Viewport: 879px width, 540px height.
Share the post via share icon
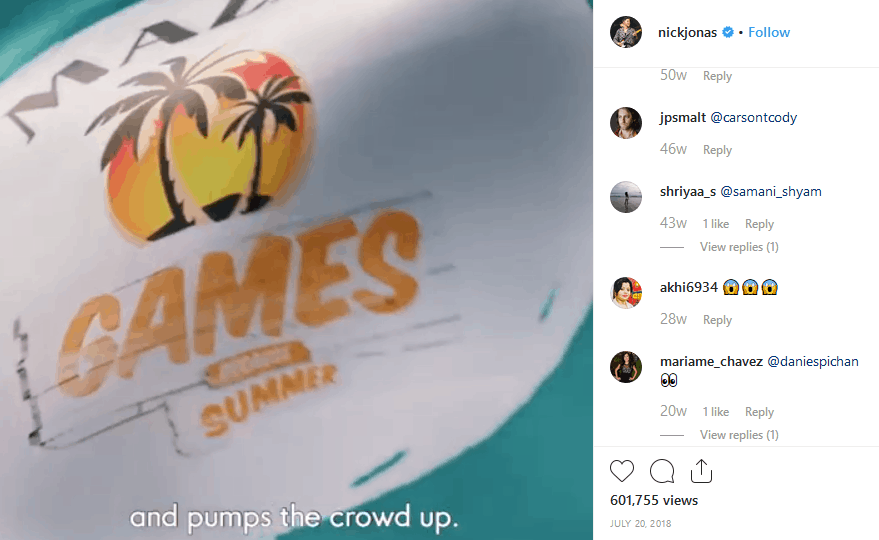pyautogui.click(x=701, y=471)
